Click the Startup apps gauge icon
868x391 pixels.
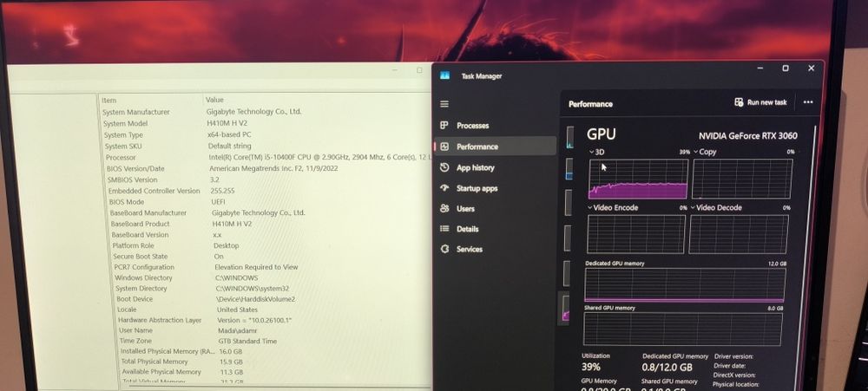(x=444, y=188)
